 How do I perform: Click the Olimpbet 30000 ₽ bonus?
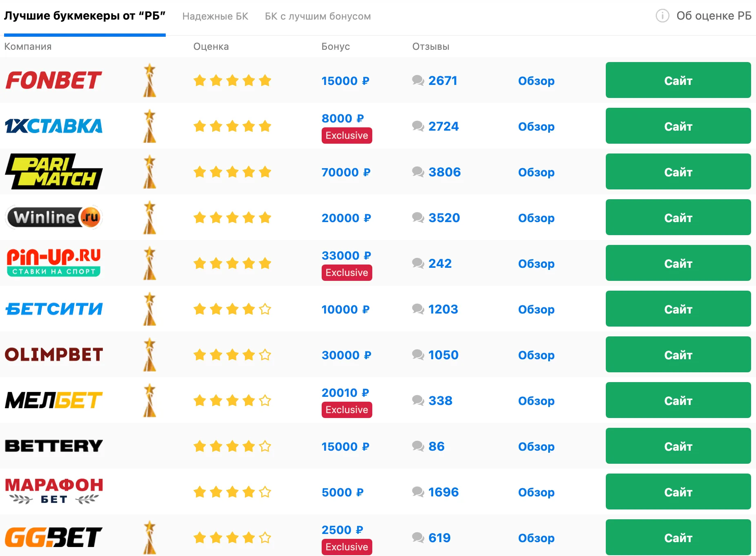(346, 355)
